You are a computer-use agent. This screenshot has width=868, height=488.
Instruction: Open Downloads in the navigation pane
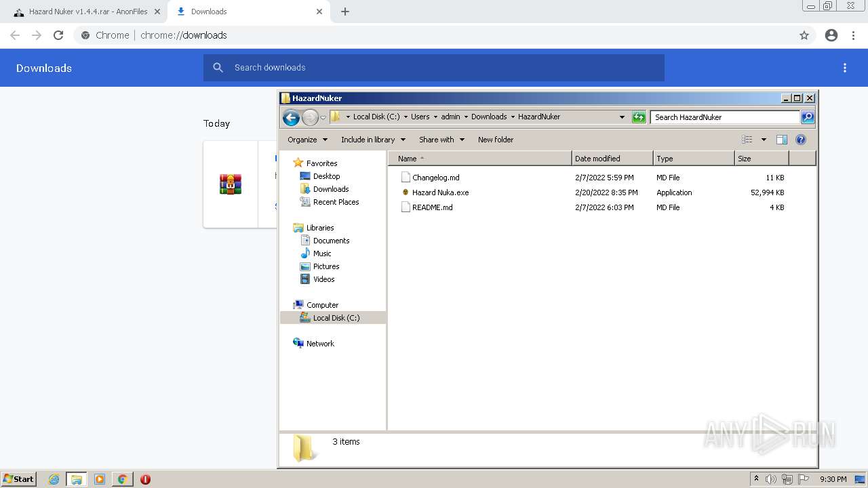point(331,189)
